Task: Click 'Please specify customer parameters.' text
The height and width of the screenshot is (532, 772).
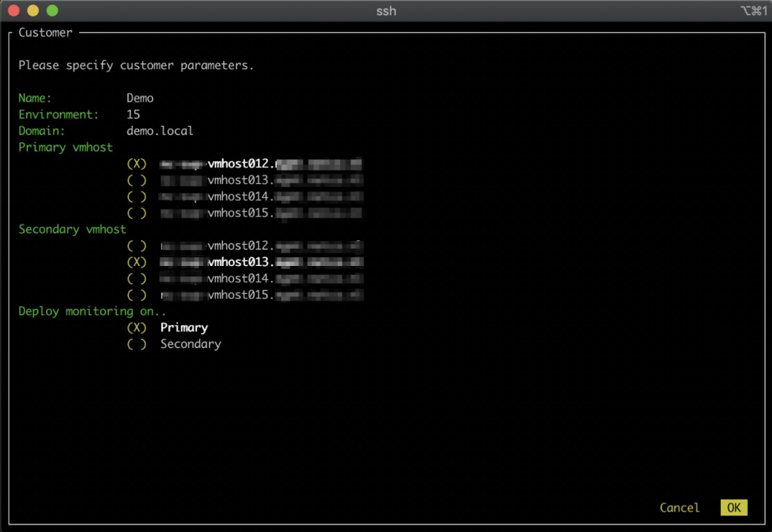Action: pyautogui.click(x=136, y=66)
